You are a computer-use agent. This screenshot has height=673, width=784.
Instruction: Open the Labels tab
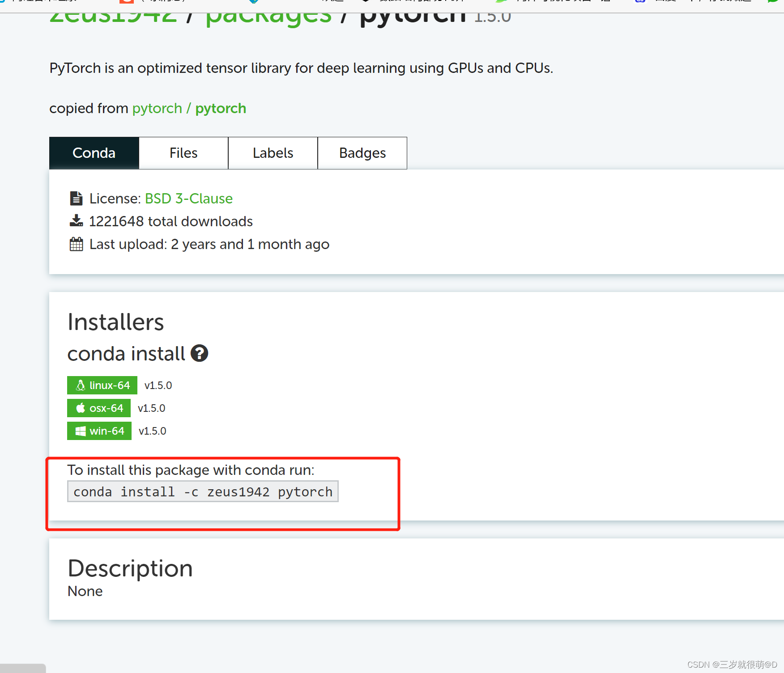click(273, 153)
